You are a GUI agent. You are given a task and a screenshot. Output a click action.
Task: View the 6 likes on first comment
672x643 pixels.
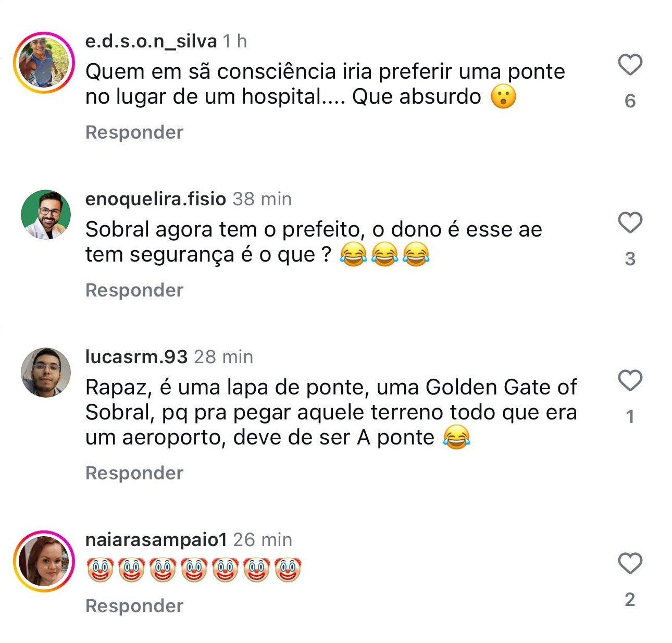tap(630, 101)
